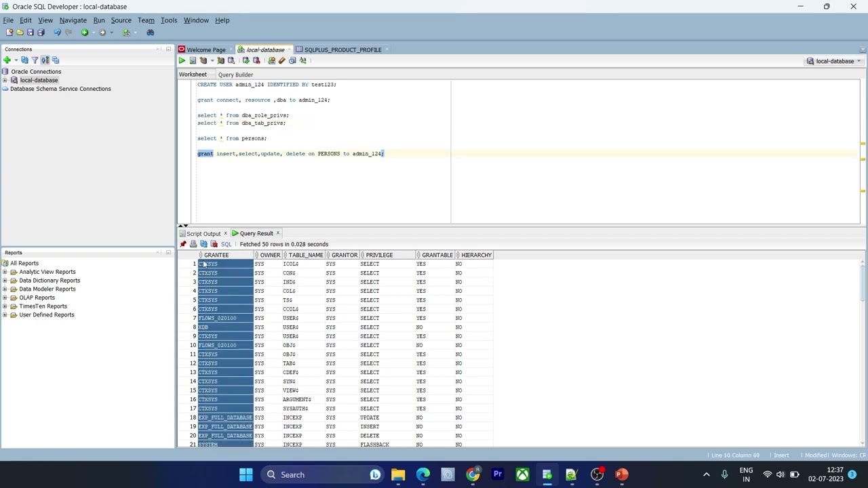Click the binoculars Find DB Object icon
The width and height of the screenshot is (868, 488).
tap(150, 33)
